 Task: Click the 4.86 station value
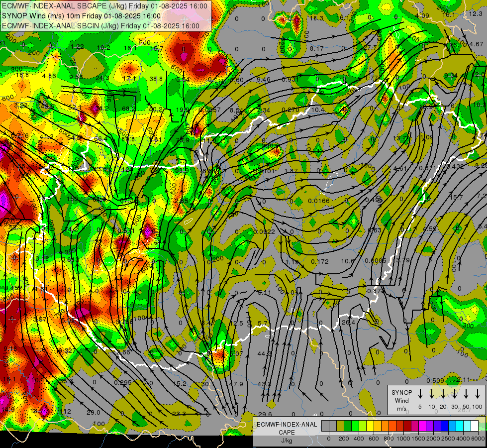49,76
